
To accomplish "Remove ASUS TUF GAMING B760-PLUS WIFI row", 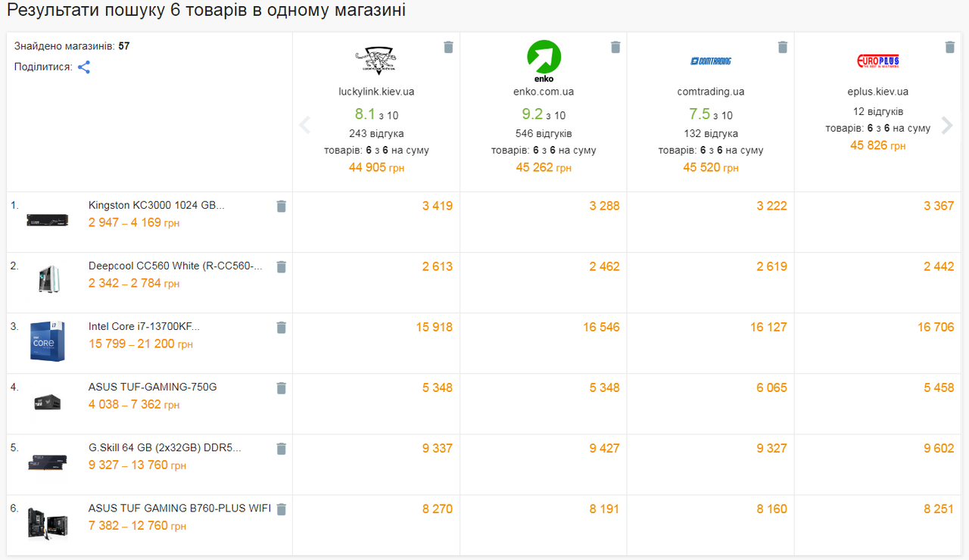I will tap(281, 509).
